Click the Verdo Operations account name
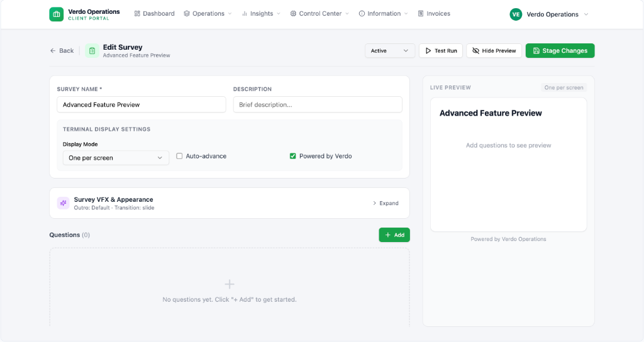 point(552,14)
